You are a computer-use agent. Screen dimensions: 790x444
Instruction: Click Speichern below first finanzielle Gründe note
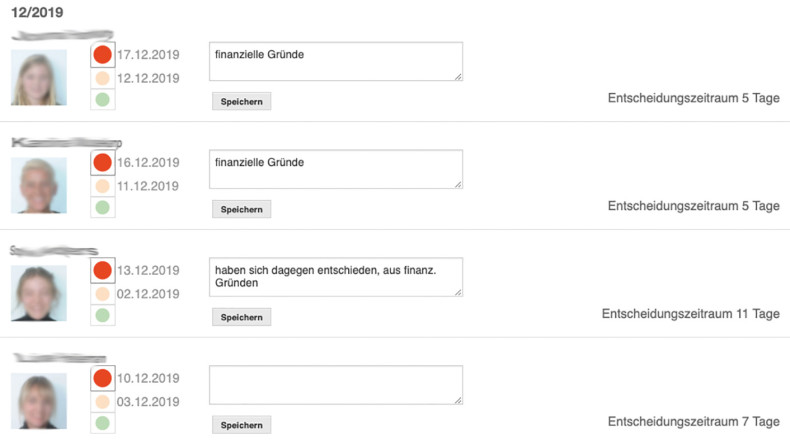[241, 101]
